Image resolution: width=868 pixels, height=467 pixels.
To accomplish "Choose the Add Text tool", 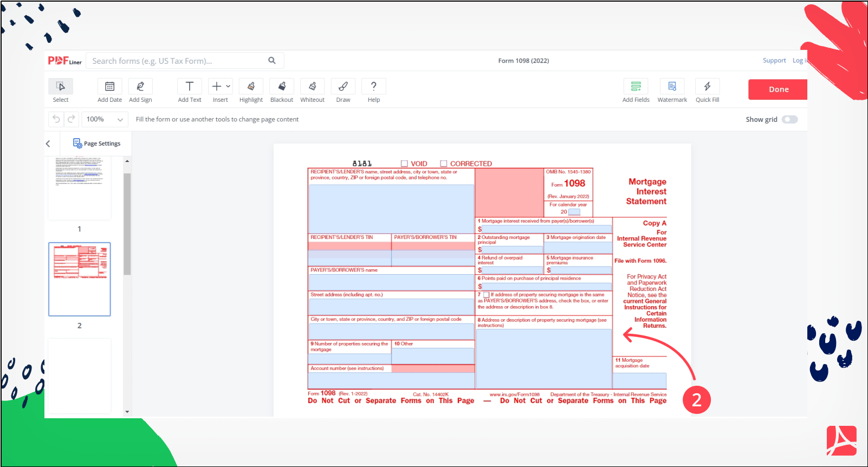I will click(x=189, y=87).
